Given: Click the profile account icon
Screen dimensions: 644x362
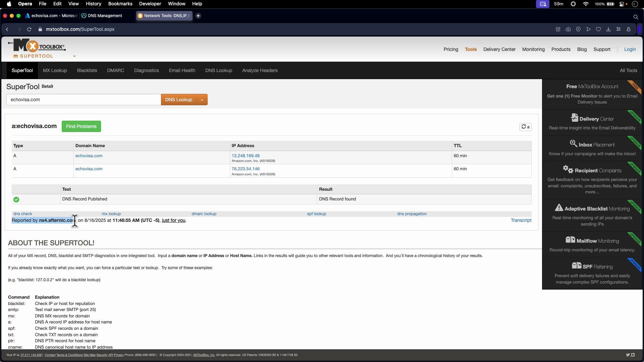Looking at the screenshot, I should 629,29.
